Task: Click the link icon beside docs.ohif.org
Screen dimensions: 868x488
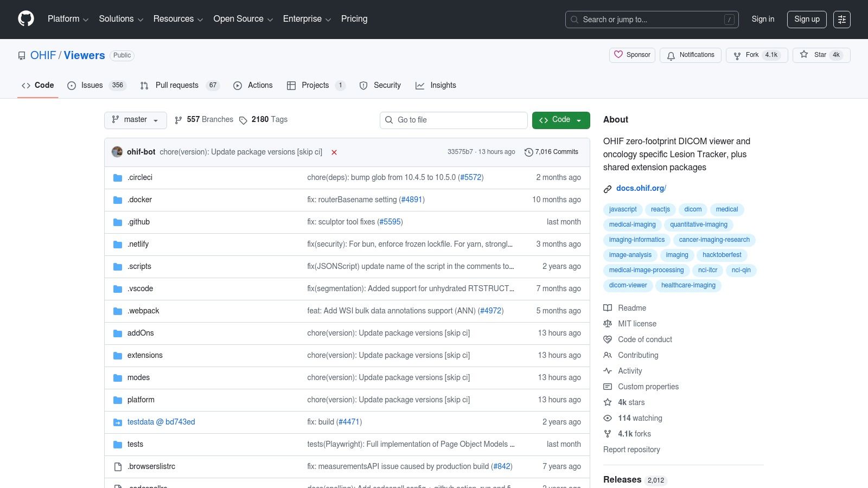Action: tap(608, 189)
